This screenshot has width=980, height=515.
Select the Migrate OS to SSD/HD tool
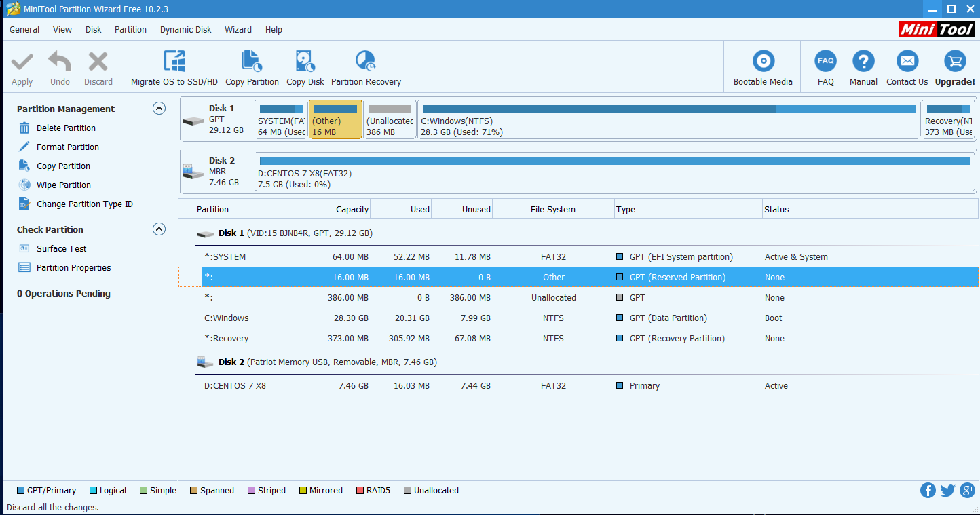173,66
